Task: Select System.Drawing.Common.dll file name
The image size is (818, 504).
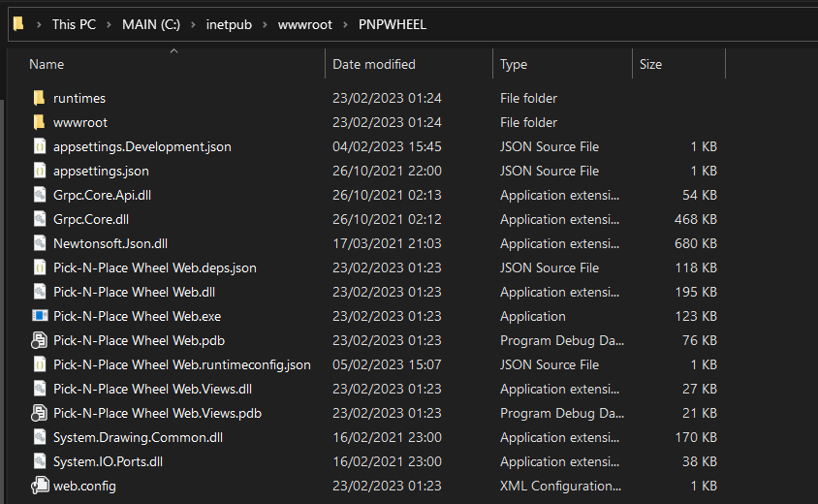Action: 139,438
